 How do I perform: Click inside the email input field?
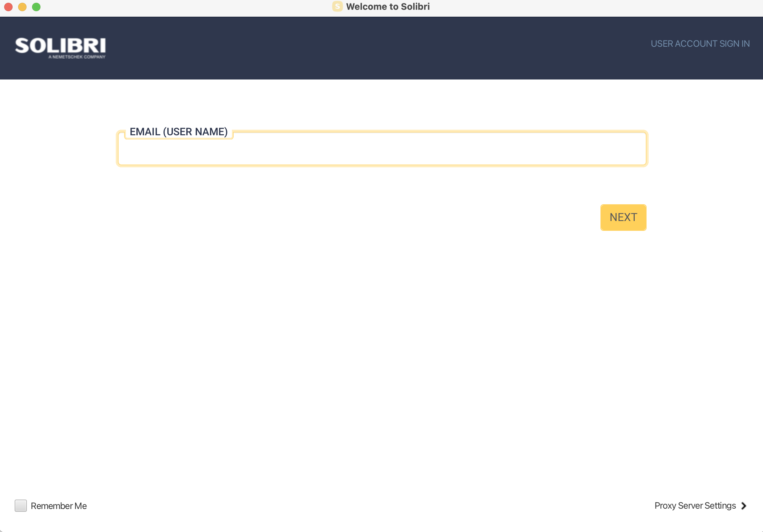click(382, 150)
